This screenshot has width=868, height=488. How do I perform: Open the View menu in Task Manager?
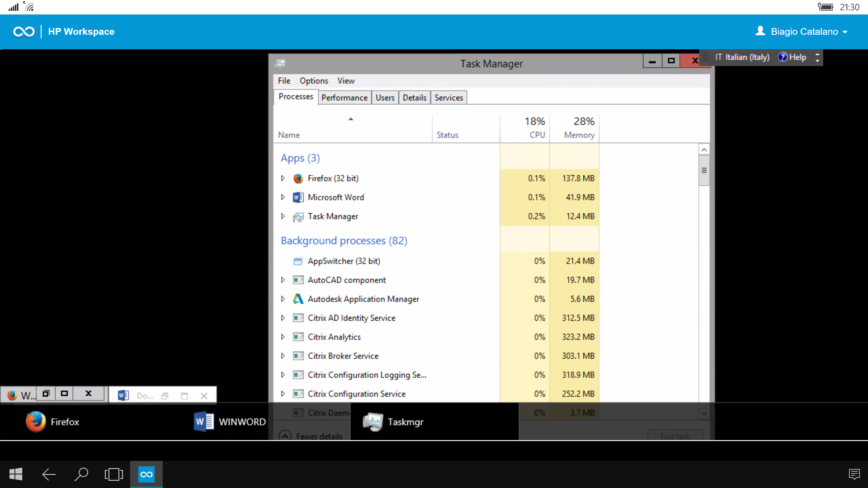[x=346, y=81]
